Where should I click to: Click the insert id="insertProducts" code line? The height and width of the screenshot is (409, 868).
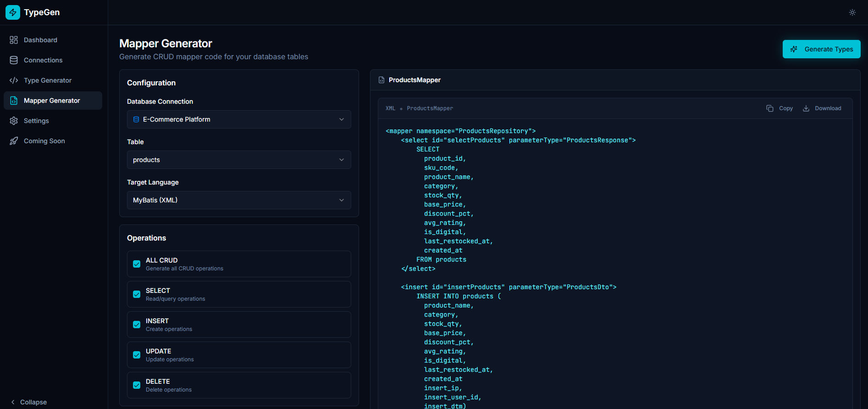509,287
